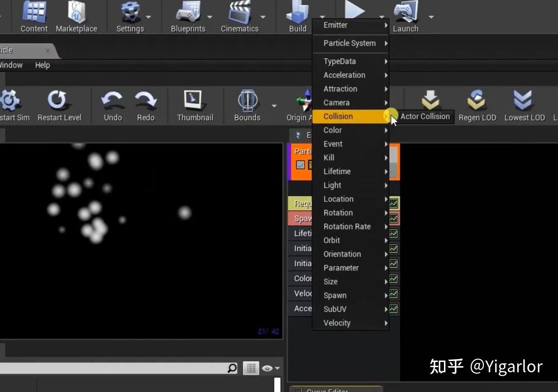
Task: Open the TypeData submenu
Action: point(351,61)
